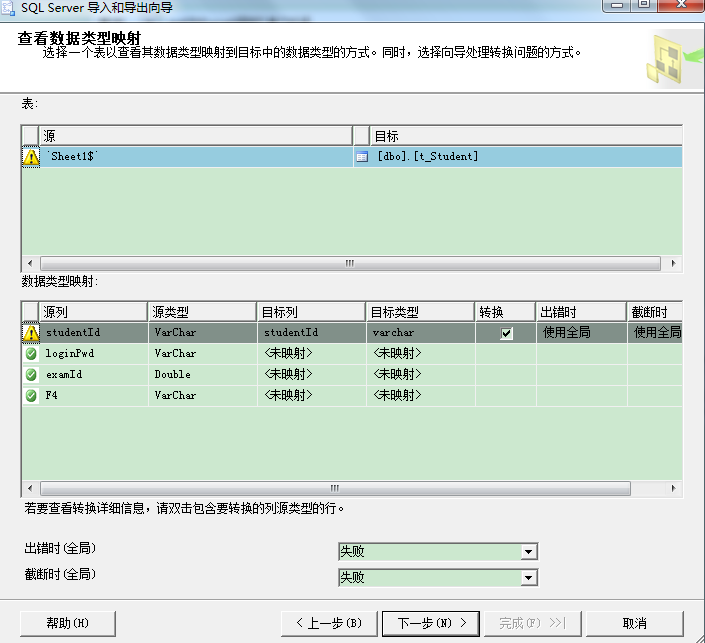Select the studentId source column cell
705x643 pixels.
click(x=94, y=333)
